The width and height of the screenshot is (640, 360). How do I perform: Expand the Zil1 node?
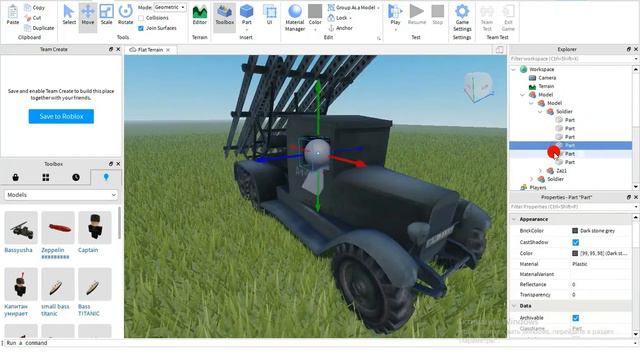540,171
